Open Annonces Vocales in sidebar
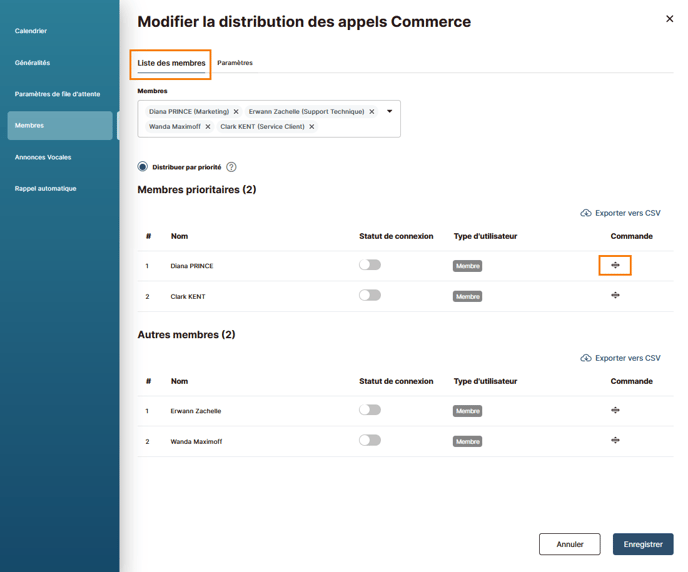This screenshot has height=572, width=688. point(43,157)
